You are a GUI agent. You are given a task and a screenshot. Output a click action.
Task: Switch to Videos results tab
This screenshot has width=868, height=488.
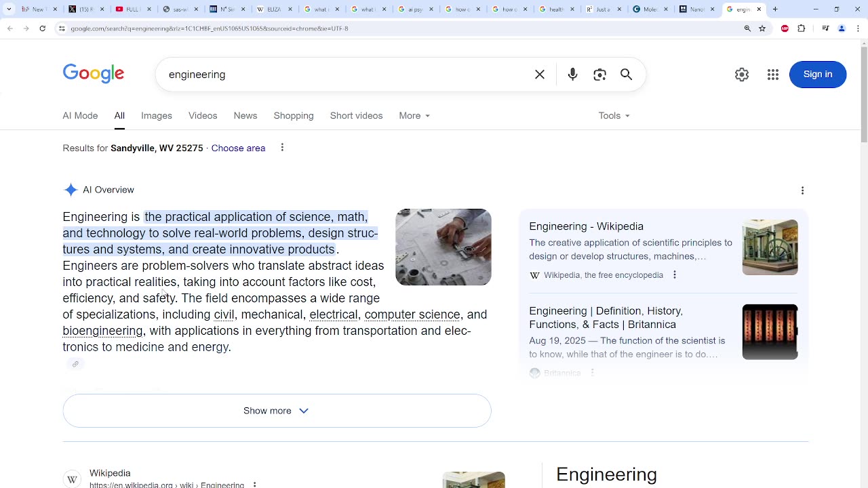click(x=203, y=116)
